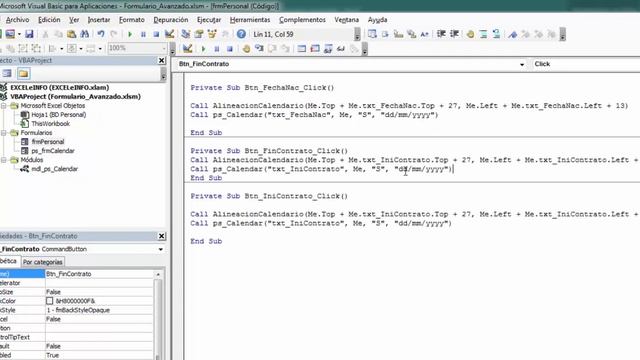Click the 1 - fmBackStyleOpaque property value
The height and width of the screenshot is (360, 640).
[99, 310]
